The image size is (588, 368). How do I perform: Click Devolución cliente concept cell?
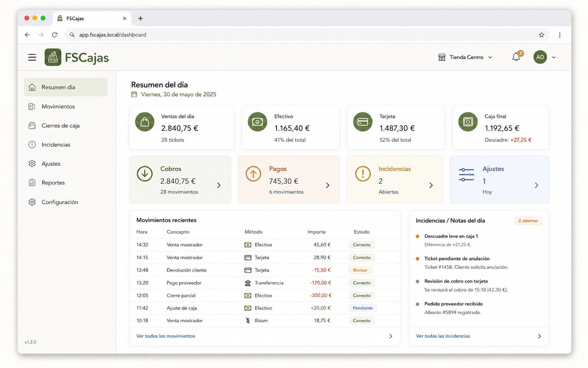click(186, 270)
